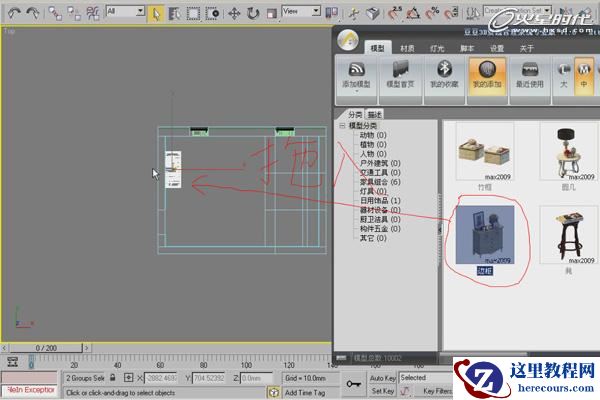Image resolution: width=600 pixels, height=400 pixels.
Task: Select the 家具组合 (6) category
Action: pos(380,182)
